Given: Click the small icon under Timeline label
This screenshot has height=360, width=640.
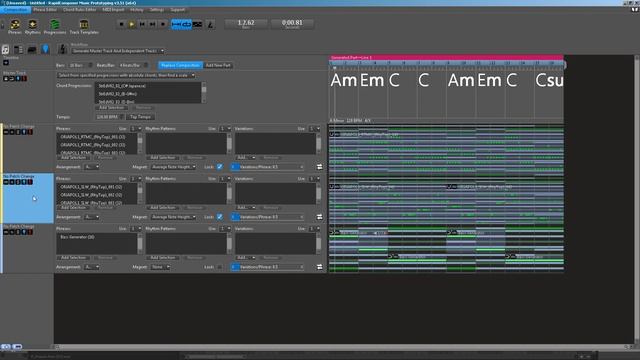Looking at the screenshot, I should (6, 63).
